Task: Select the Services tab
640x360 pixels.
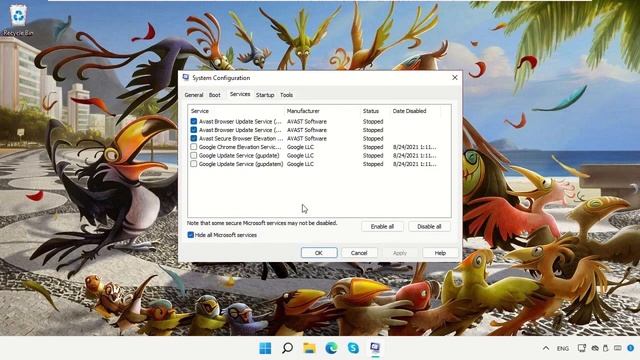Action: [240, 94]
